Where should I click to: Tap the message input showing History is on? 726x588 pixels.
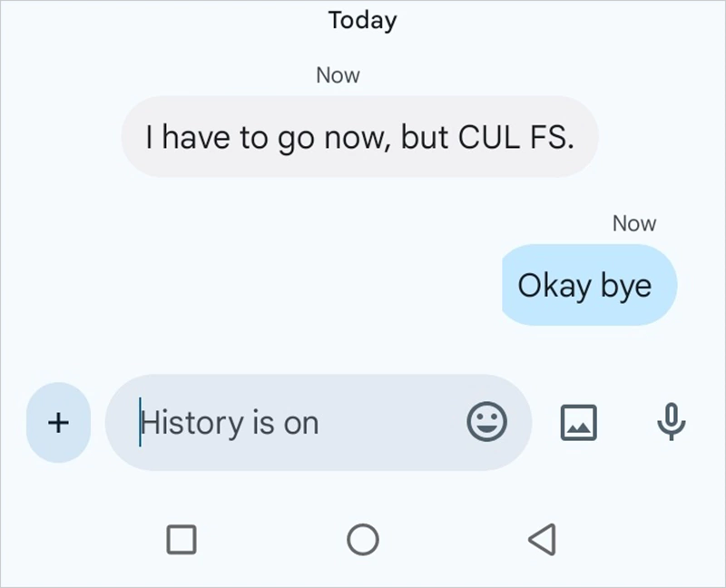click(272, 422)
